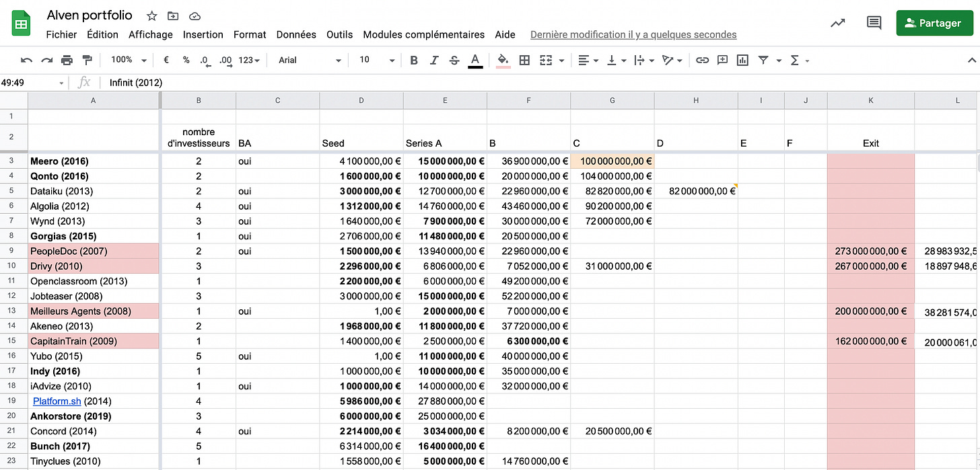
Task: Select the column D header
Action: pyautogui.click(x=361, y=101)
